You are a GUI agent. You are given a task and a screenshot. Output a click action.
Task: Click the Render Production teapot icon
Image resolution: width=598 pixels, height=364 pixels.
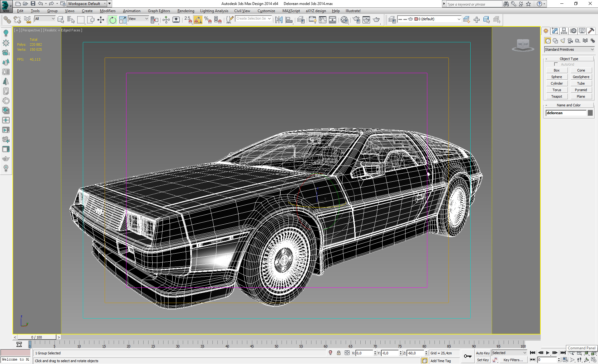click(x=377, y=20)
